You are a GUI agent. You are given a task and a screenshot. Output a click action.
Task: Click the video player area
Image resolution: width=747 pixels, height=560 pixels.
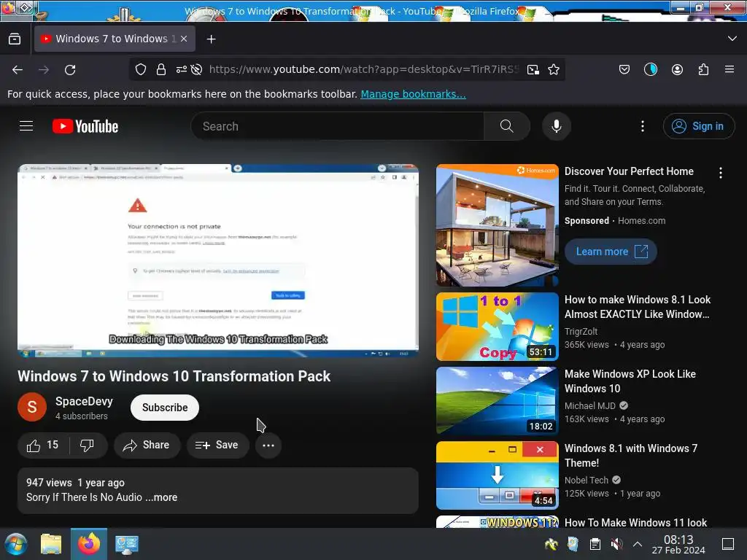(x=218, y=261)
